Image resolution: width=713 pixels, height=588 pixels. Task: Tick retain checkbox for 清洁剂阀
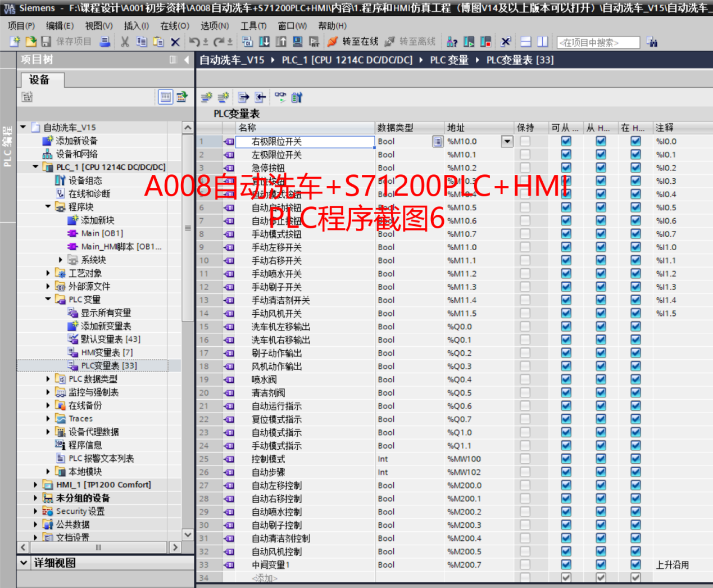(525, 392)
